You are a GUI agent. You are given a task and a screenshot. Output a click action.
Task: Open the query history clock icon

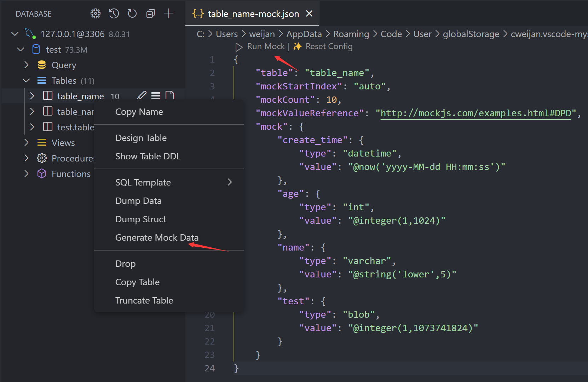point(114,14)
